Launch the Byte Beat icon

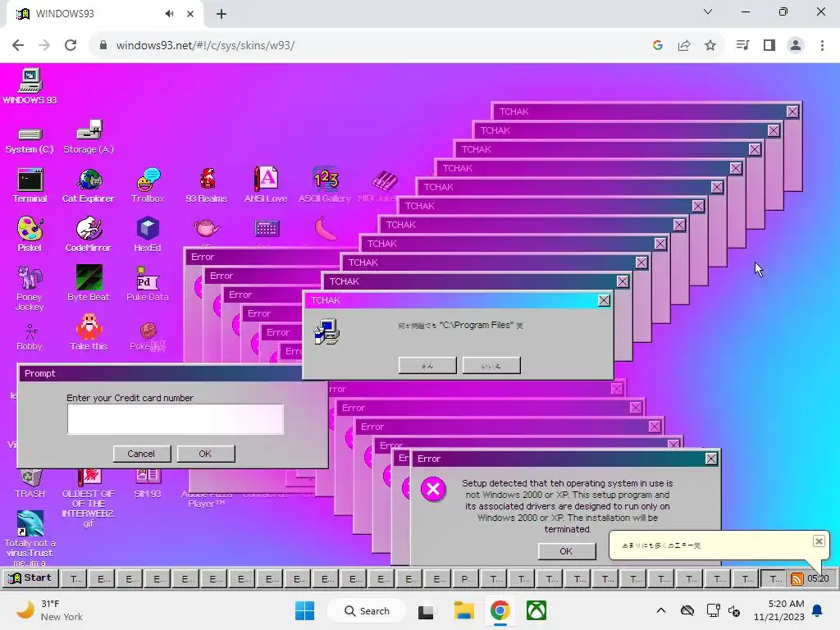pos(89,283)
